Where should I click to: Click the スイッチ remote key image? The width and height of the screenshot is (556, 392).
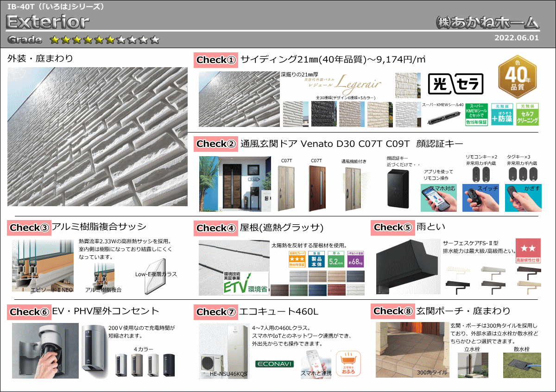point(481,198)
